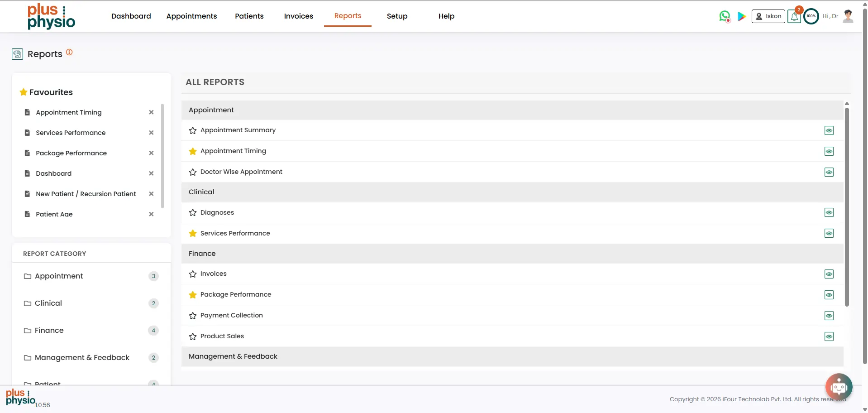868x413 pixels.
Task: Favourite the Doctor Wise Appointment report
Action: (193, 172)
